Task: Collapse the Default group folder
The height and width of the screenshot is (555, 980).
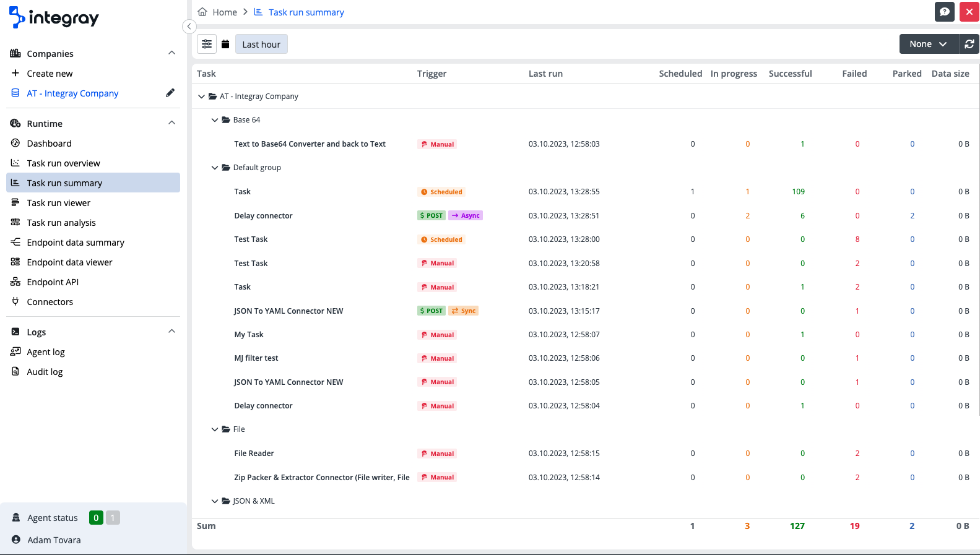Action: pyautogui.click(x=215, y=168)
